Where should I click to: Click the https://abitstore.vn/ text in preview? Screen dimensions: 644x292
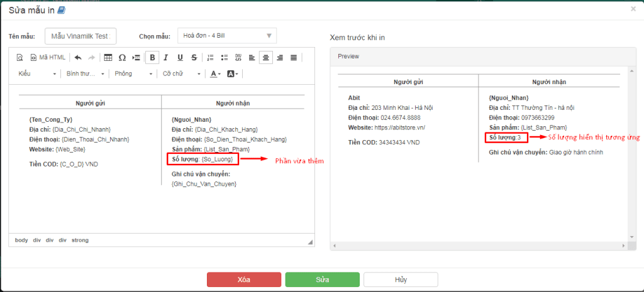tap(399, 127)
